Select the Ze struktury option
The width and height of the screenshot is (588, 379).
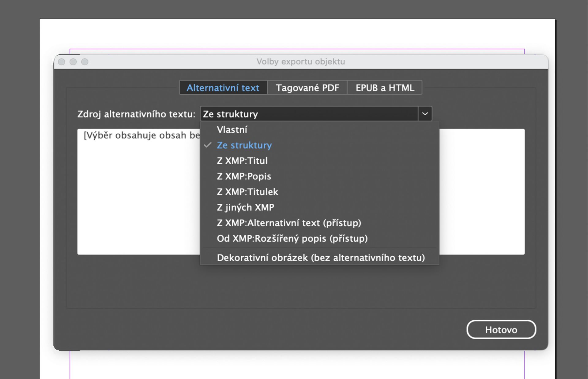244,145
